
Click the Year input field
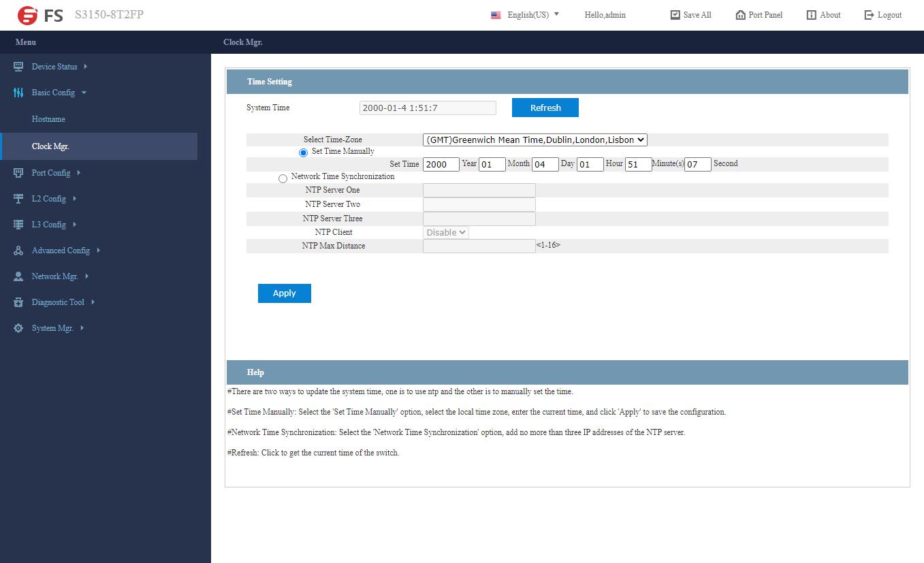441,164
